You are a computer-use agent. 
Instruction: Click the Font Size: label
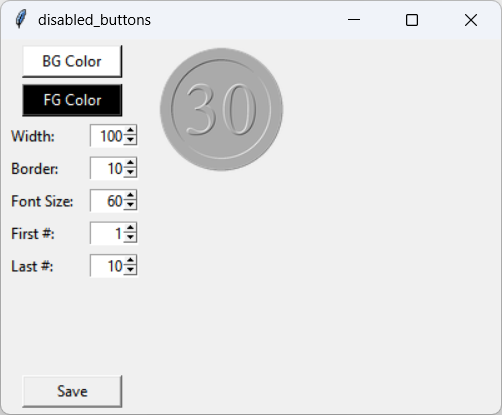(42, 201)
